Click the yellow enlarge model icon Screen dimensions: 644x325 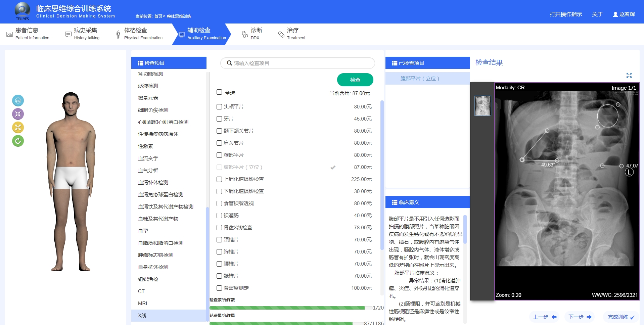click(x=18, y=127)
